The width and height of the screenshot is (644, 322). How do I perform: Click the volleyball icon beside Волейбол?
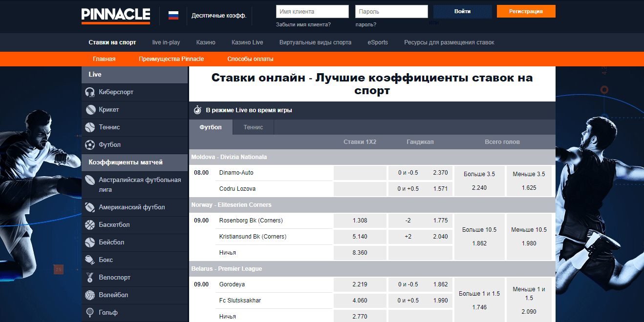tap(90, 295)
